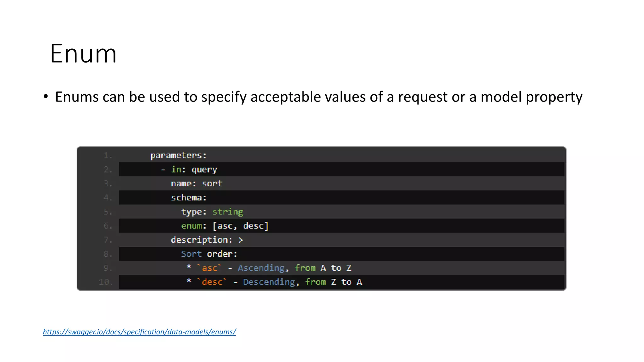This screenshot has width=644, height=362.
Task: Click the 'type: string' code line
Action: pos(212,212)
